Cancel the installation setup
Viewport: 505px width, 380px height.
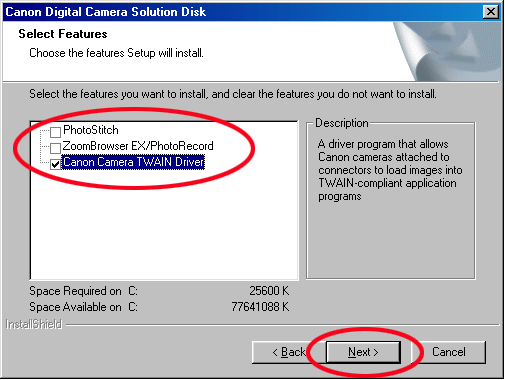(x=449, y=352)
